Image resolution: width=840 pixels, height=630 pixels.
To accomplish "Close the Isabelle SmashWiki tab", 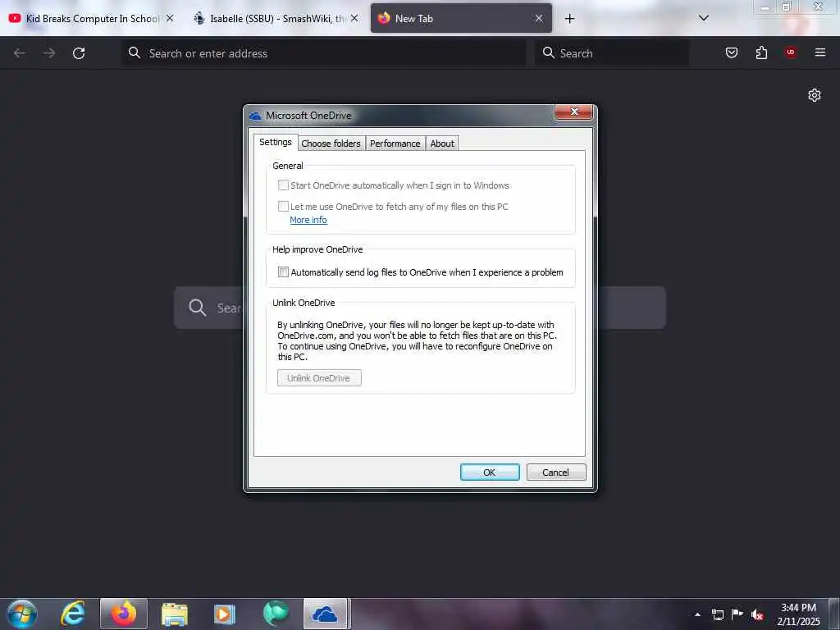I will click(x=354, y=18).
